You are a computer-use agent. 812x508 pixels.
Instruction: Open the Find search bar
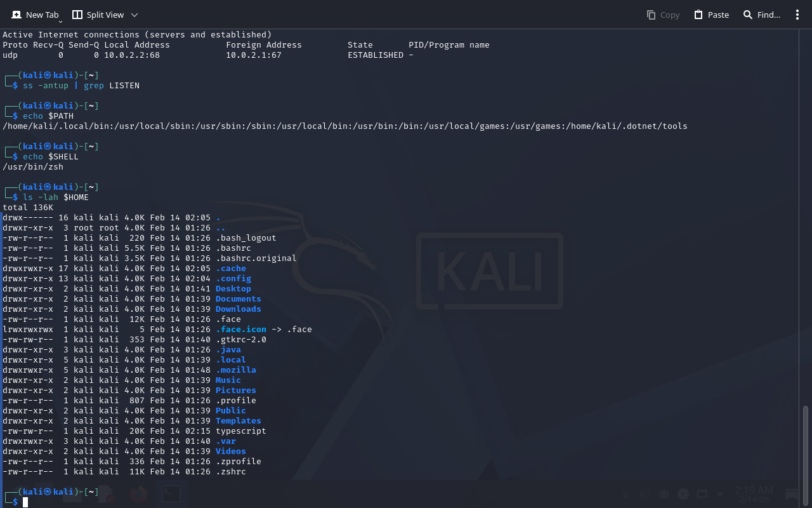click(761, 15)
